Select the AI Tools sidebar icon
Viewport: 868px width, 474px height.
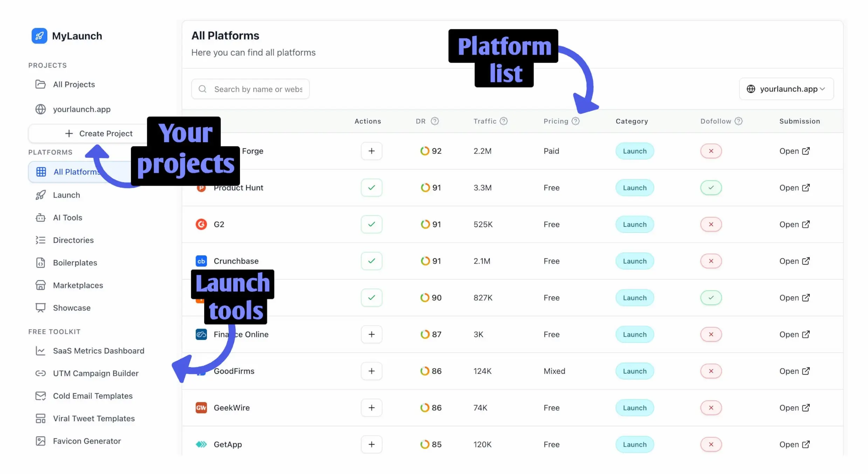coord(40,217)
